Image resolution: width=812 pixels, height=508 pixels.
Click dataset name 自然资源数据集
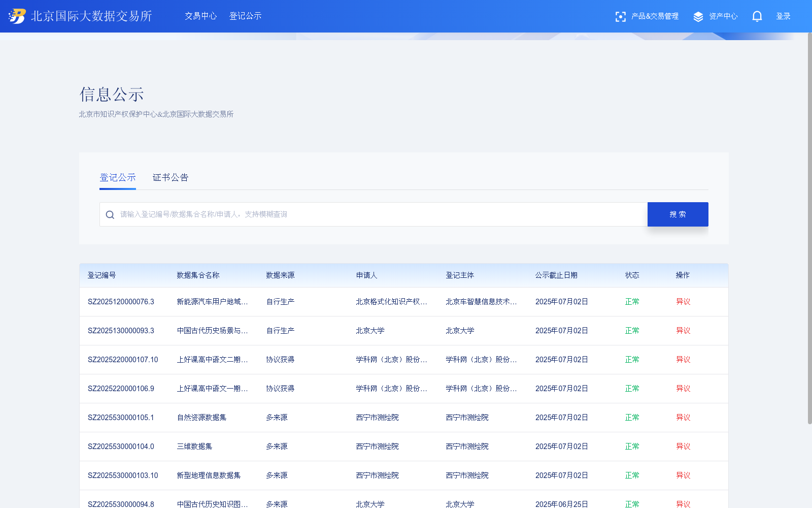[x=201, y=418]
